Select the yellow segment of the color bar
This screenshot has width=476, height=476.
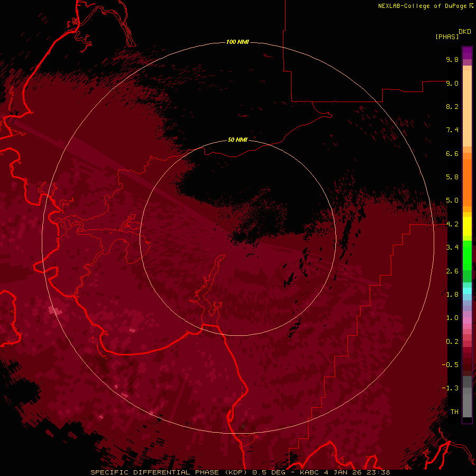tap(467, 226)
